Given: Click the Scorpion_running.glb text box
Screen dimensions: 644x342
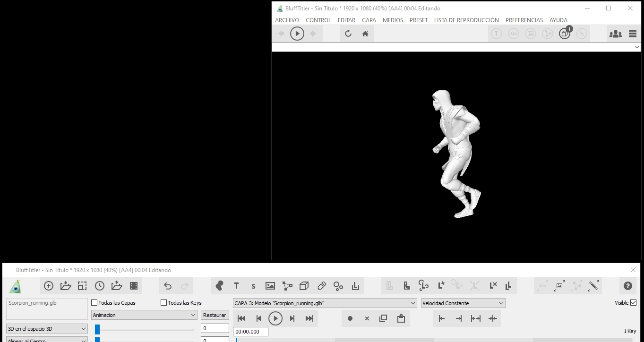Looking at the screenshot, I should 47,309.
